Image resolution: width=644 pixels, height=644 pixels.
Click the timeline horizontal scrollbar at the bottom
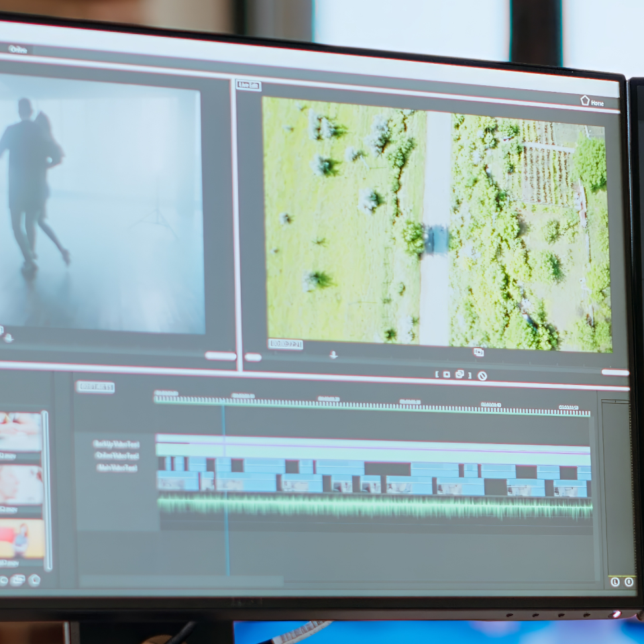181,580
